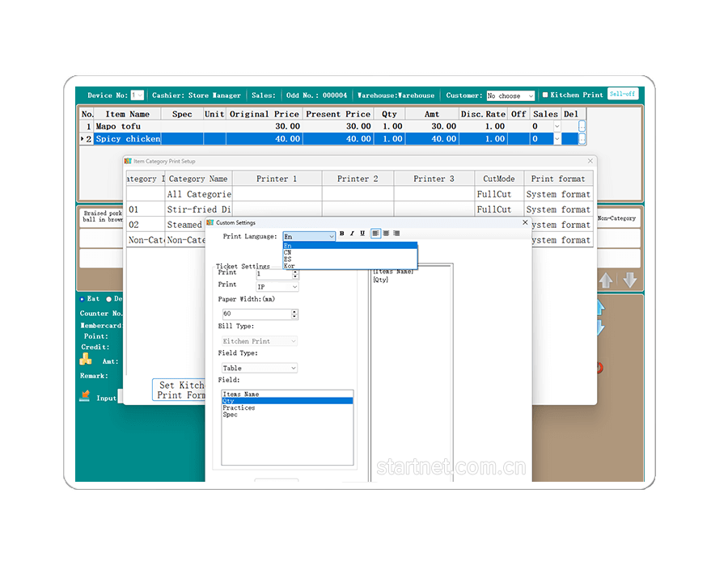Screen dimensions: 728x582
Task: Toggle bold text formatting
Action: pos(341,234)
